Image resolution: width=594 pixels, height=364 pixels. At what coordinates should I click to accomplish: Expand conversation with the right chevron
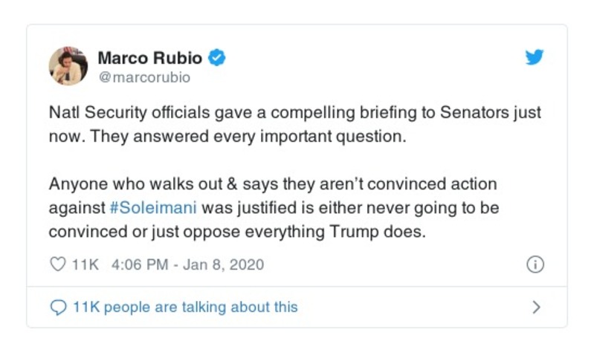pos(536,307)
